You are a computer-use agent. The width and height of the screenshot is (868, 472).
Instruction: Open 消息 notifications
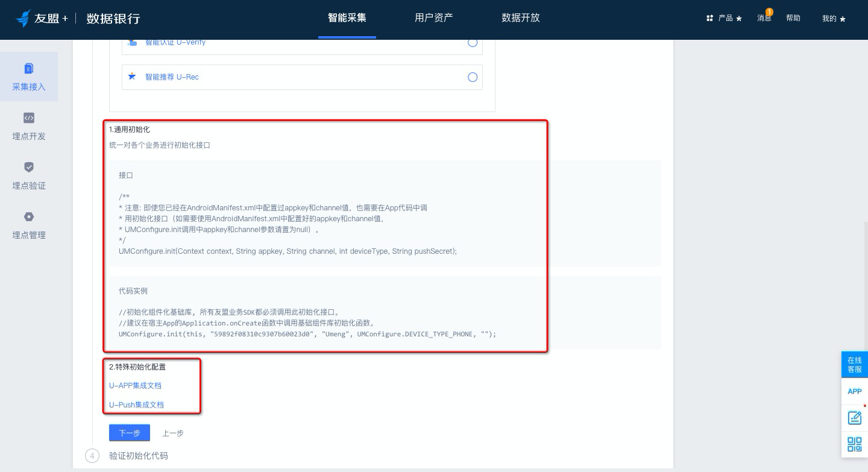pyautogui.click(x=764, y=18)
